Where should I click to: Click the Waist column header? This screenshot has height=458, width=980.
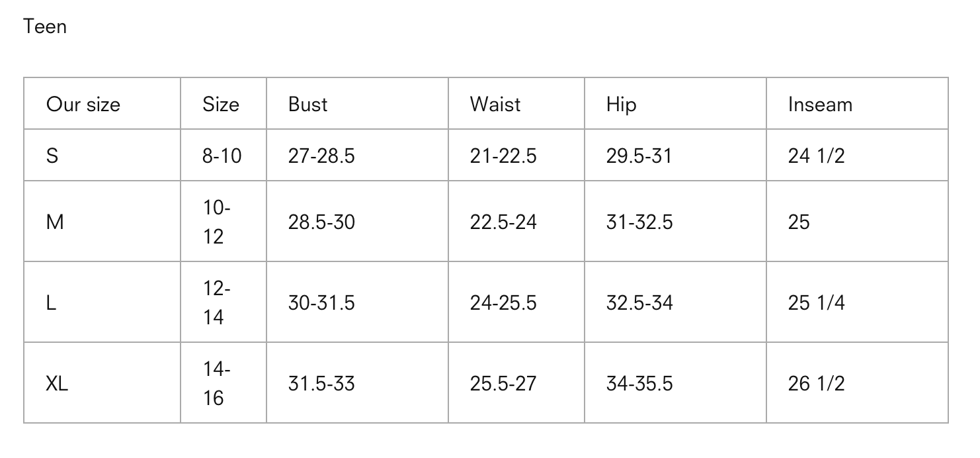coord(495,105)
